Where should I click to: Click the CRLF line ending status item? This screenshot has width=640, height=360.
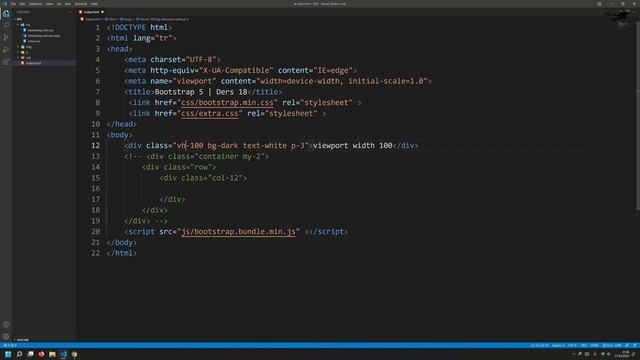(x=584, y=345)
